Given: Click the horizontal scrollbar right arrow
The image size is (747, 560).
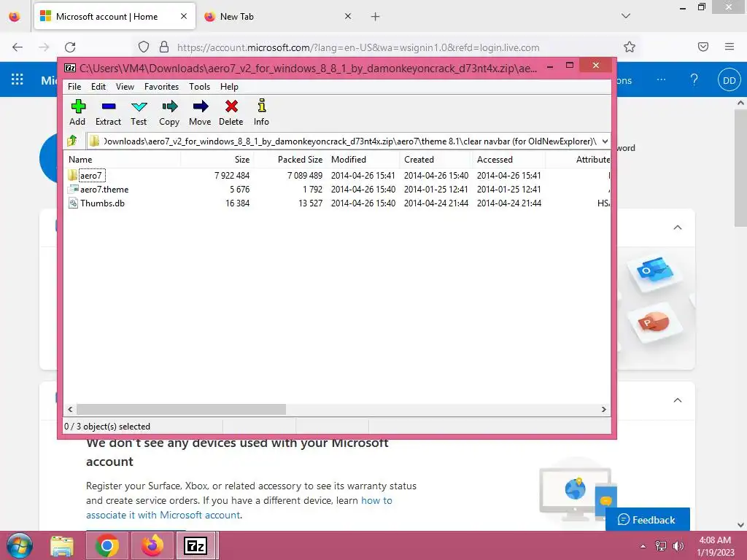Looking at the screenshot, I should point(604,410).
